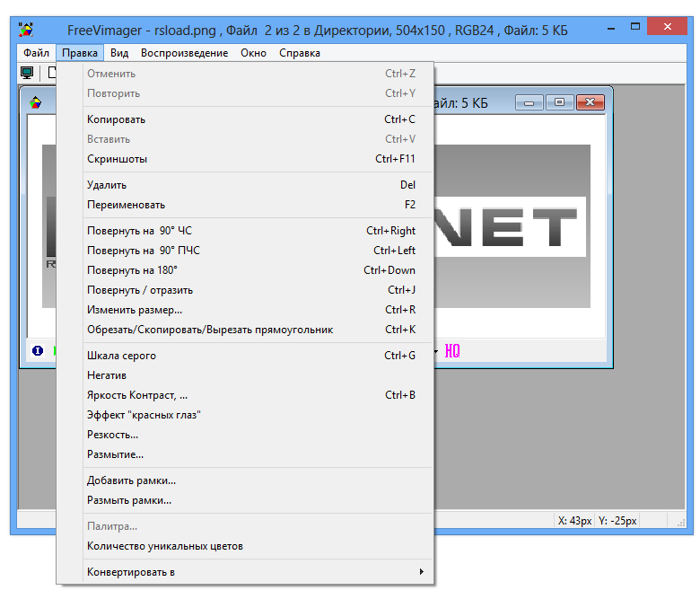Choose Добавить рамки... entry

tap(245, 480)
